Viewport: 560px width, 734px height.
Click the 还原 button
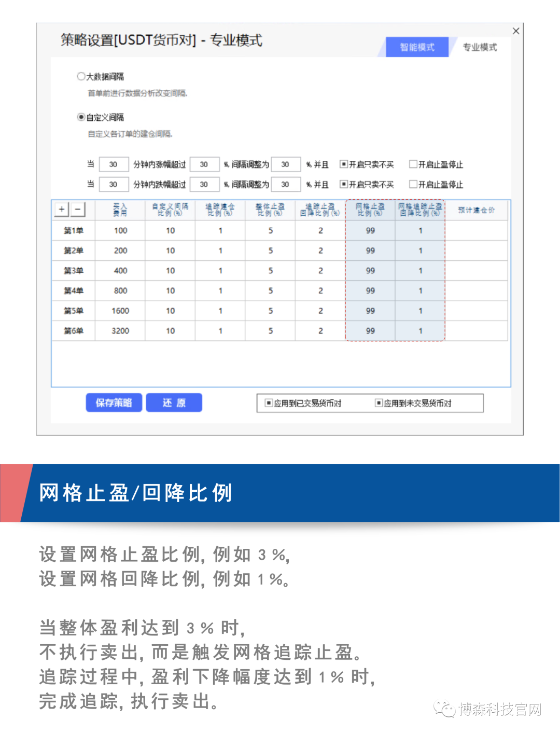(x=174, y=403)
